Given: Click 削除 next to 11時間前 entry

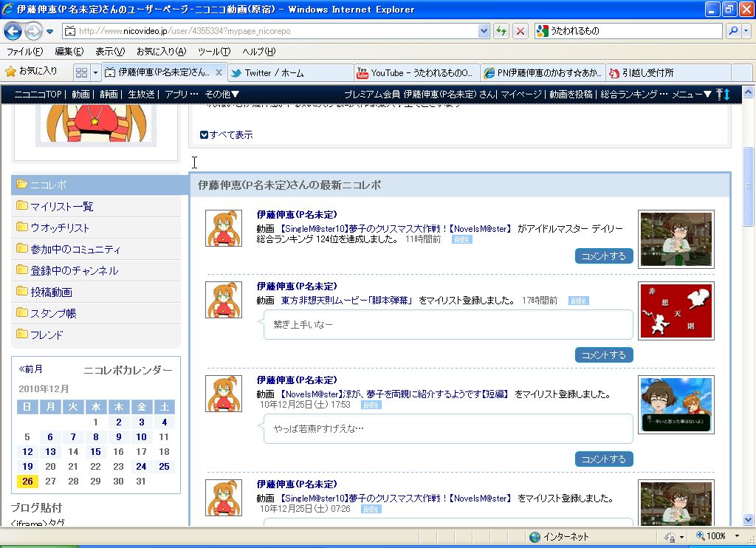Looking at the screenshot, I should pyautogui.click(x=462, y=240).
